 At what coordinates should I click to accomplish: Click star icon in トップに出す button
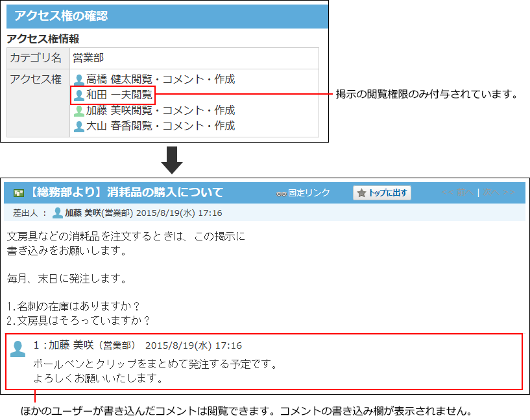(x=361, y=193)
